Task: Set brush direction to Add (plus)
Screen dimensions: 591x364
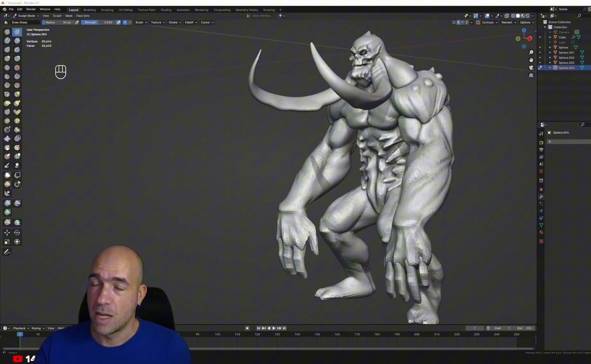Action: (x=125, y=23)
